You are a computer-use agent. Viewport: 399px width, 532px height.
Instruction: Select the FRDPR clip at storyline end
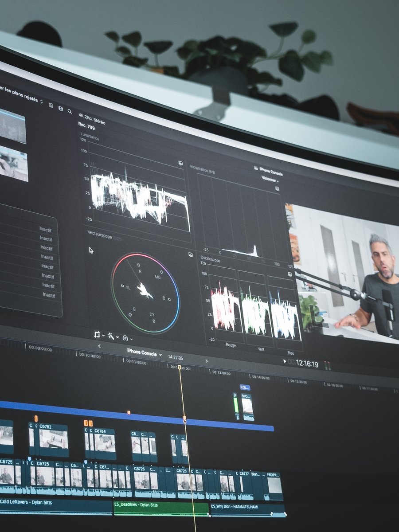pos(274,485)
